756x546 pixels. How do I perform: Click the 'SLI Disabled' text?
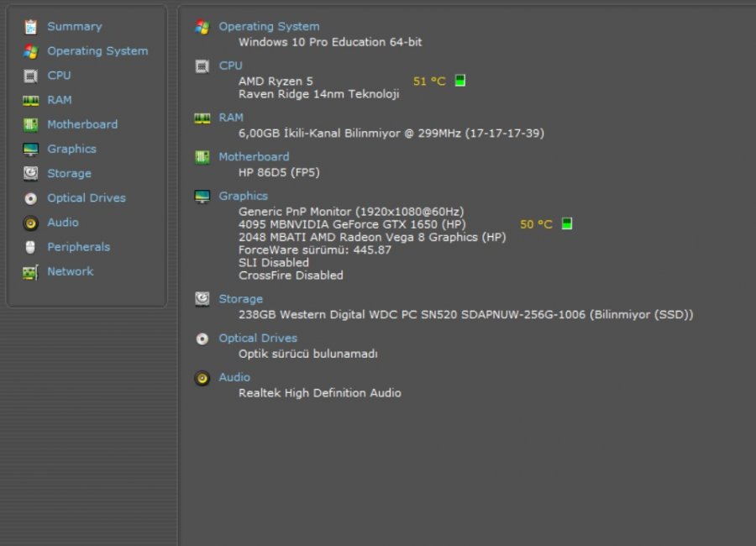[274, 263]
